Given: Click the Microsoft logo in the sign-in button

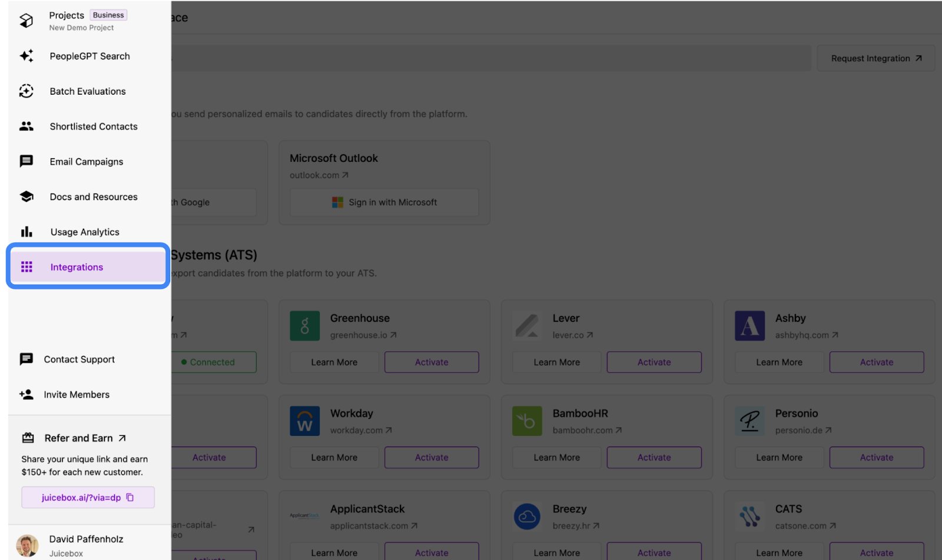Looking at the screenshot, I should point(337,202).
